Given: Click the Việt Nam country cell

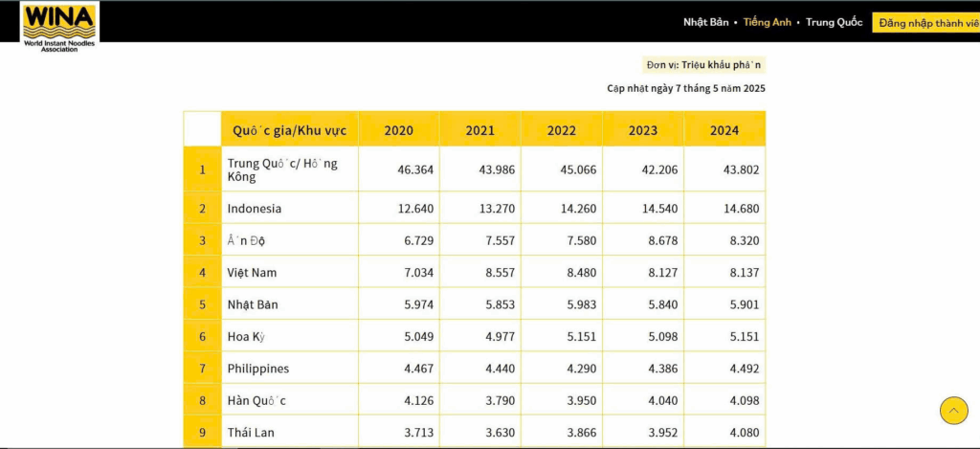Looking at the screenshot, I should click(252, 273).
